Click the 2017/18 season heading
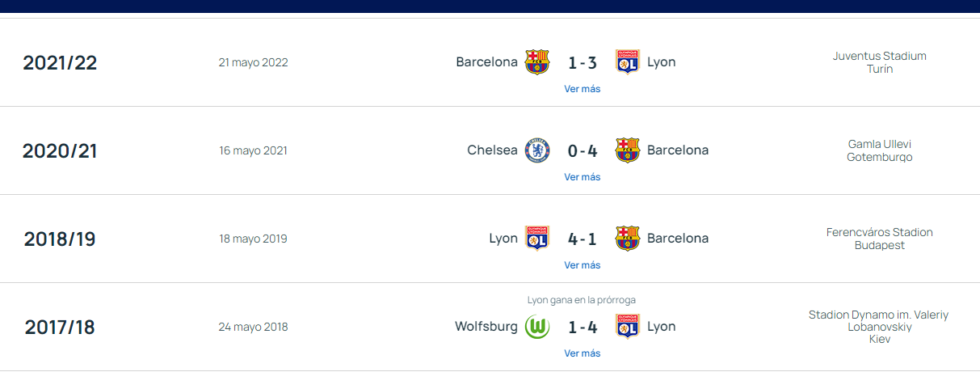980x372 pixels. click(x=60, y=328)
